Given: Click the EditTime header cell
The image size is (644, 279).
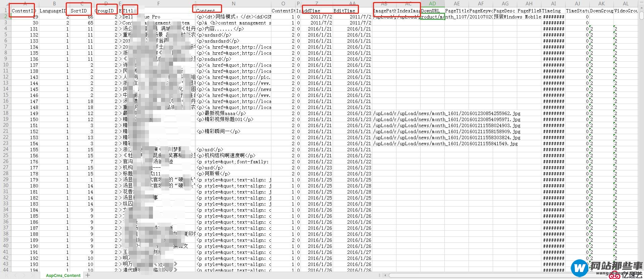Looking at the screenshot, I should [x=352, y=10].
